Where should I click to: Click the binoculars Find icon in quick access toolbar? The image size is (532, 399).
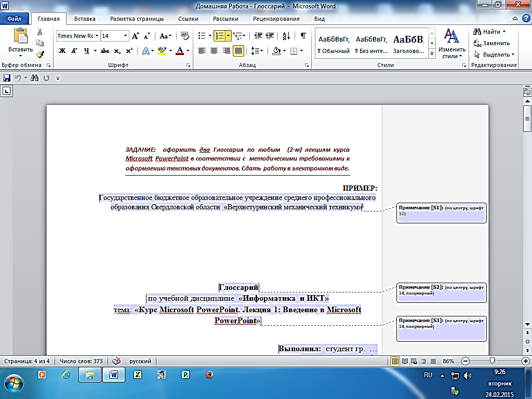[x=35, y=78]
